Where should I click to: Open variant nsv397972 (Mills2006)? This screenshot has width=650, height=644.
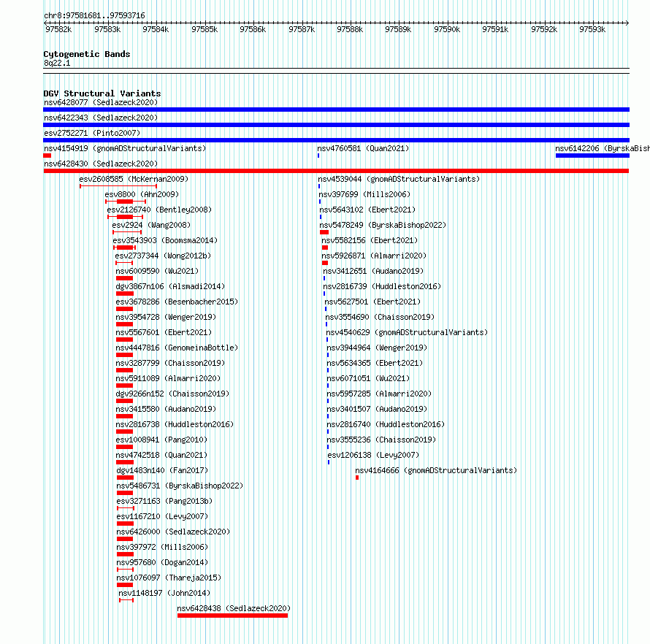click(162, 547)
